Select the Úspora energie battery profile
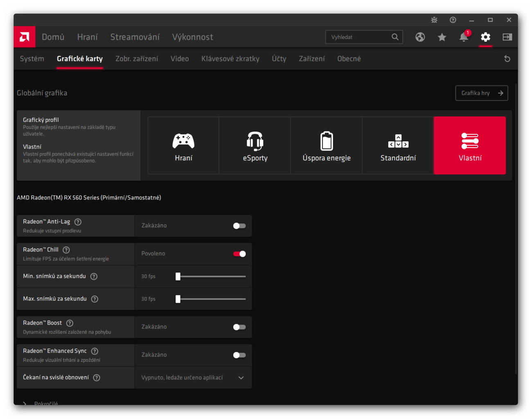 [327, 145]
